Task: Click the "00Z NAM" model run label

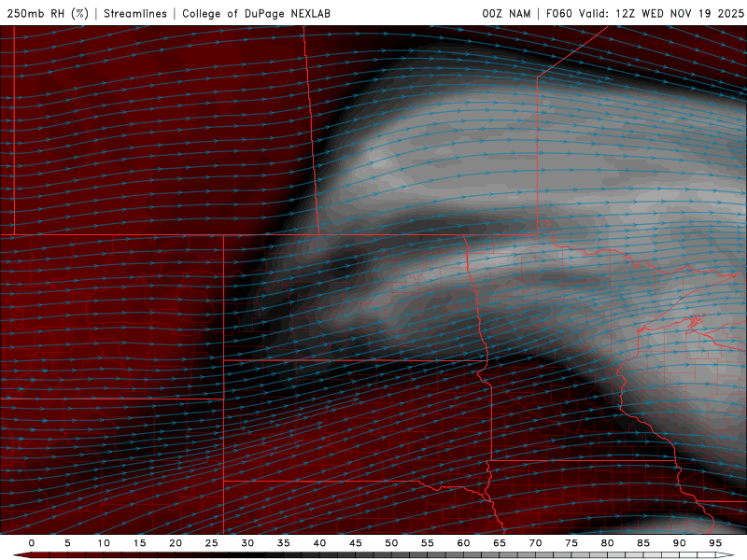Action: [506, 13]
